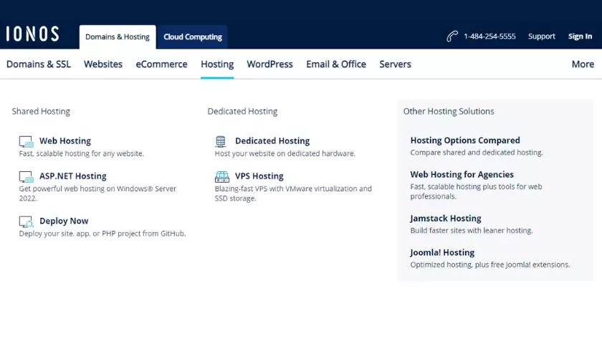Open the WordPress menu

point(270,64)
